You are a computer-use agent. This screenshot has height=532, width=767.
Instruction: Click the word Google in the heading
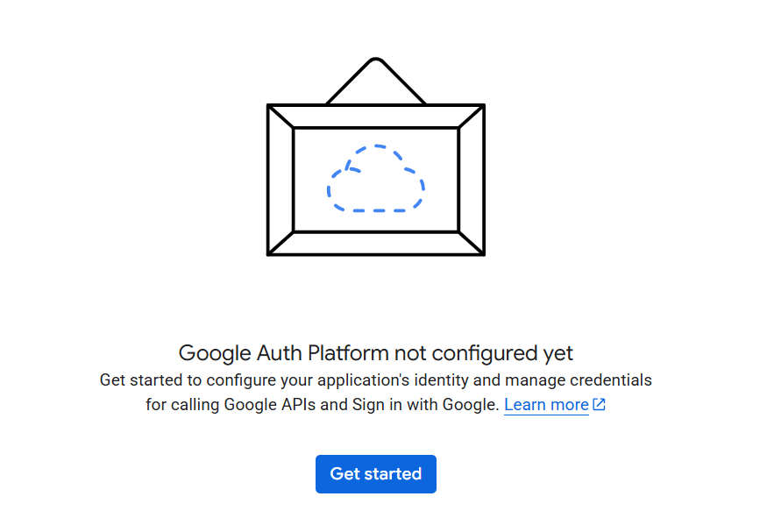(x=215, y=354)
